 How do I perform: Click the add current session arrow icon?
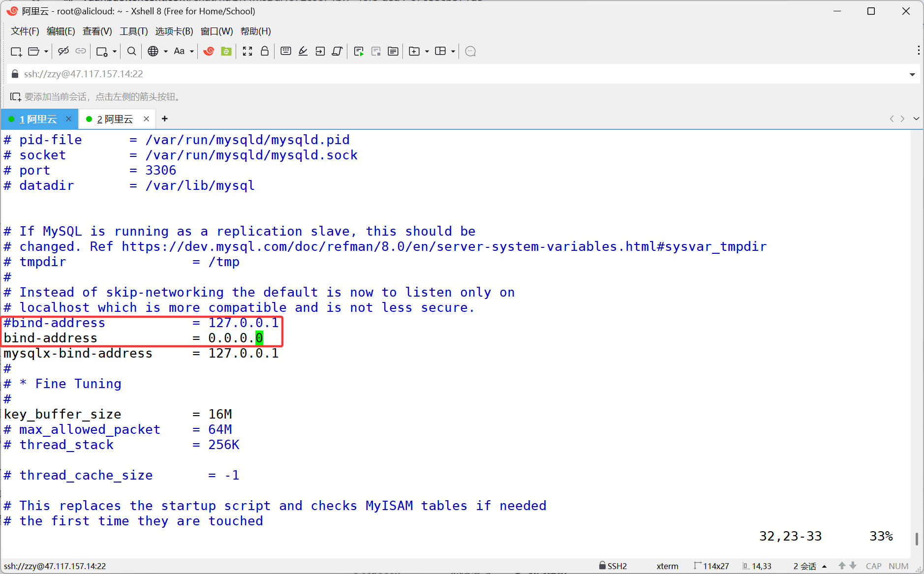tap(15, 97)
